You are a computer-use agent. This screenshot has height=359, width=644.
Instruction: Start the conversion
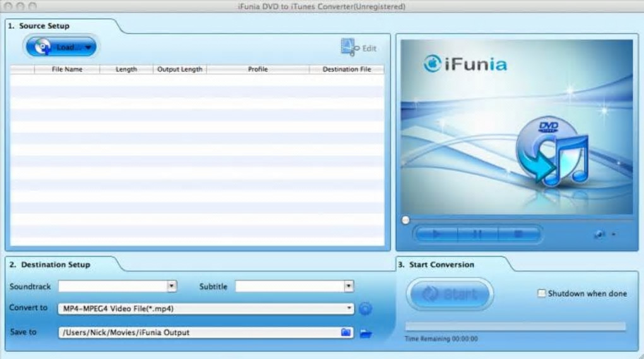tap(450, 294)
